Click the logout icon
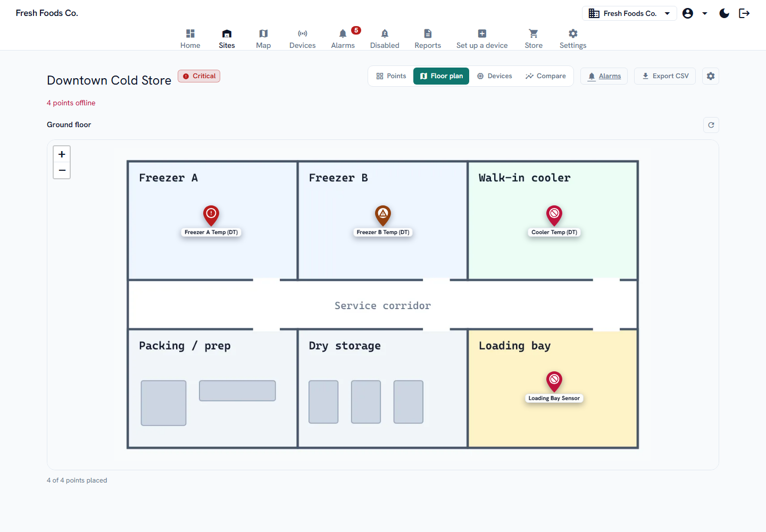Viewport: 766px width, 532px height. tap(744, 13)
